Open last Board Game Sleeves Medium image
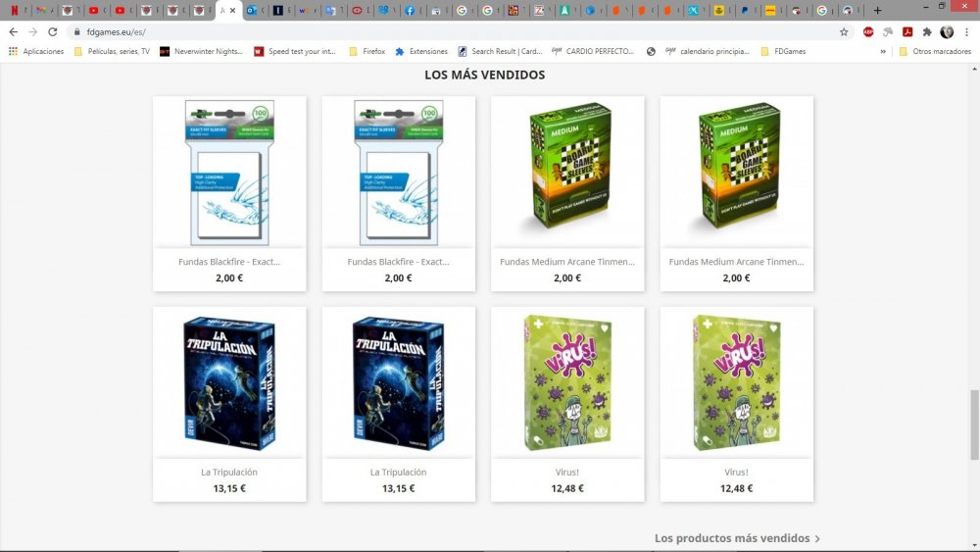This screenshot has height=552, width=980. click(x=736, y=172)
